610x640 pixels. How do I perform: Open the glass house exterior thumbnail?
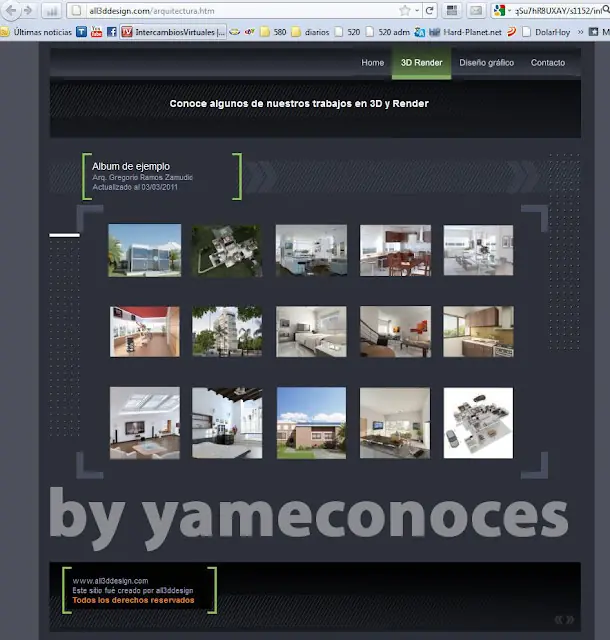(145, 250)
